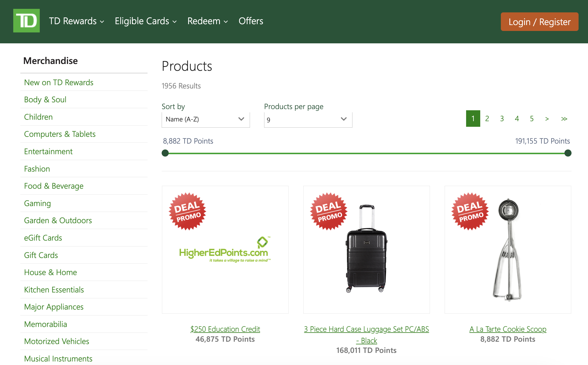This screenshot has width=588, height=365.
Task: Open the Eligible Cards menu
Action: pyautogui.click(x=142, y=21)
